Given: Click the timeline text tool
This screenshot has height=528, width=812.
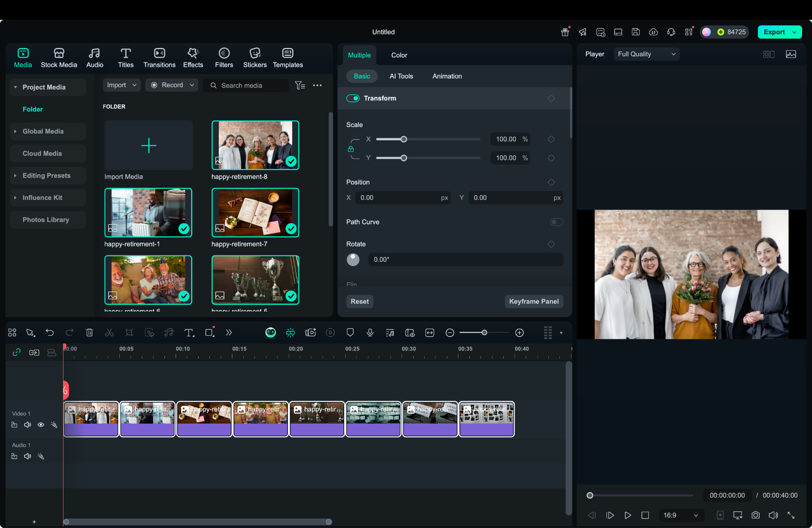Looking at the screenshot, I should tap(189, 333).
